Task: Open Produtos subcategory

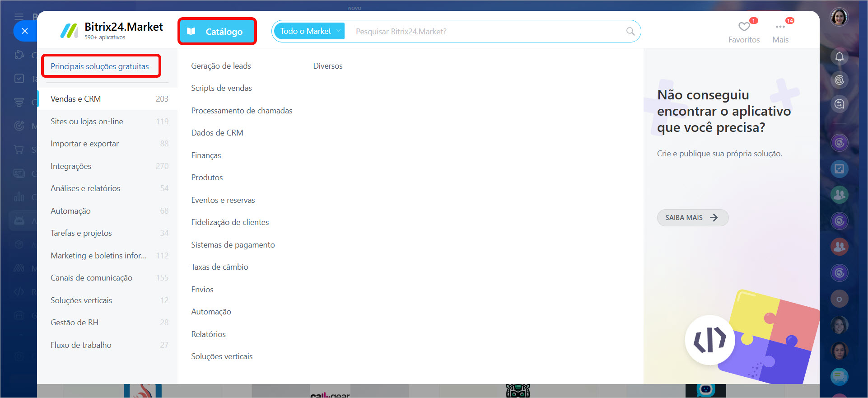Action: tap(207, 178)
